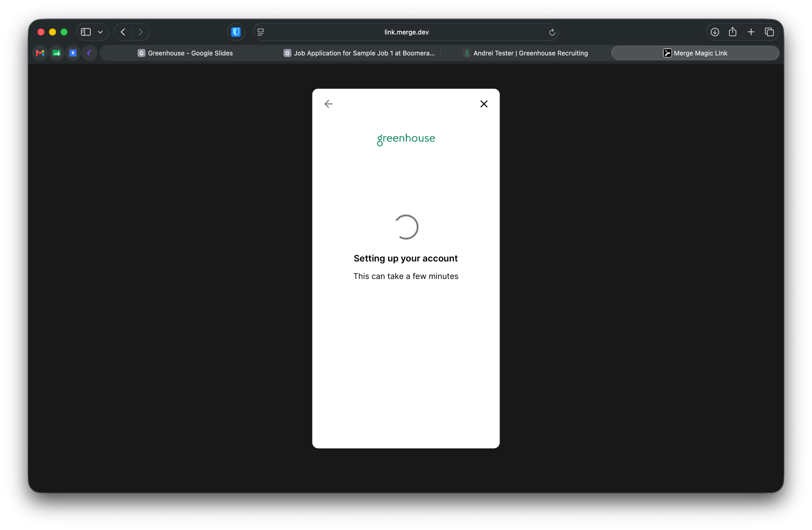Open the pinned blue calendar tab
The height and width of the screenshot is (530, 812).
point(73,53)
